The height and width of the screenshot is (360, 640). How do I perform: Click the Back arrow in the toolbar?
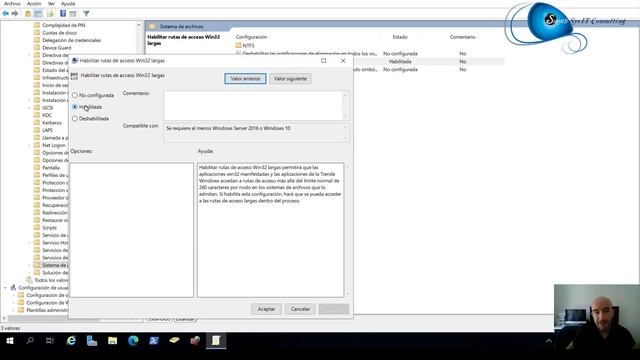[x=6, y=13]
